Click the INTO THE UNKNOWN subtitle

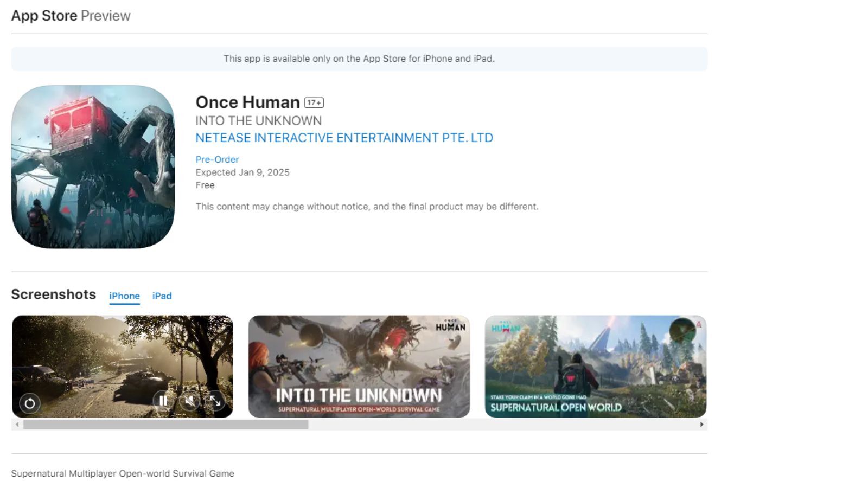258,120
